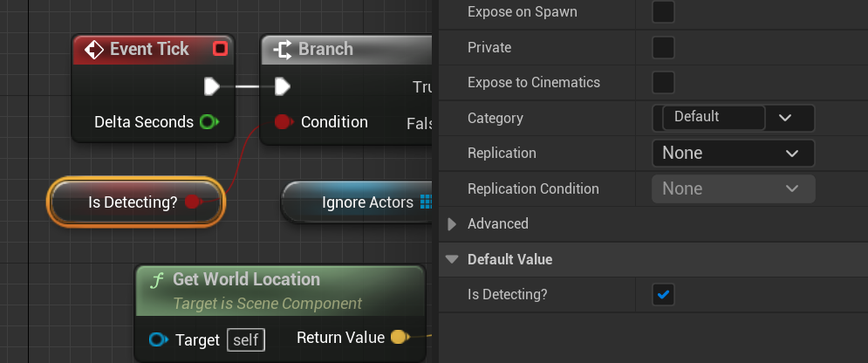Click the red delegate pin on Event Tick

(x=220, y=49)
